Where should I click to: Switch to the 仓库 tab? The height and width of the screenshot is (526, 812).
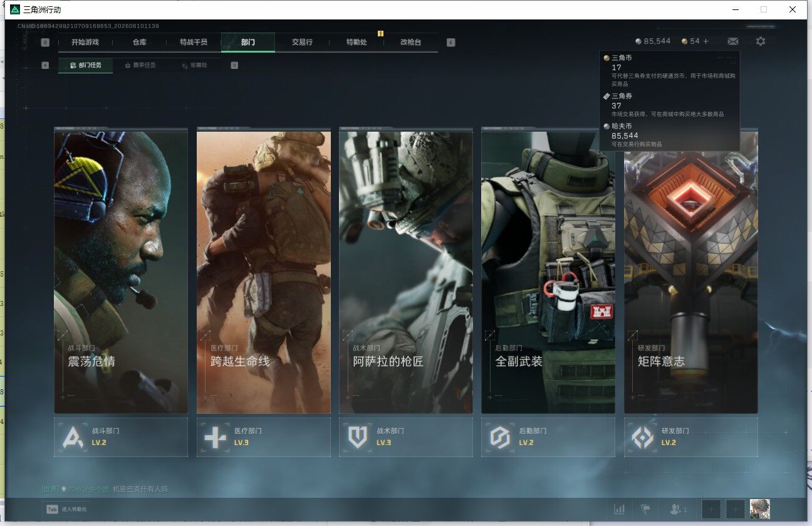point(139,43)
